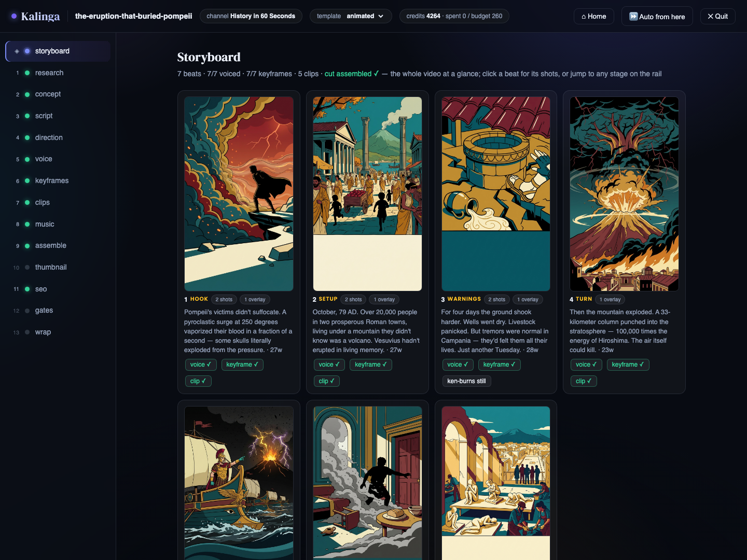
Task: Click the clip ✓ chip on TURN
Action: click(x=584, y=381)
